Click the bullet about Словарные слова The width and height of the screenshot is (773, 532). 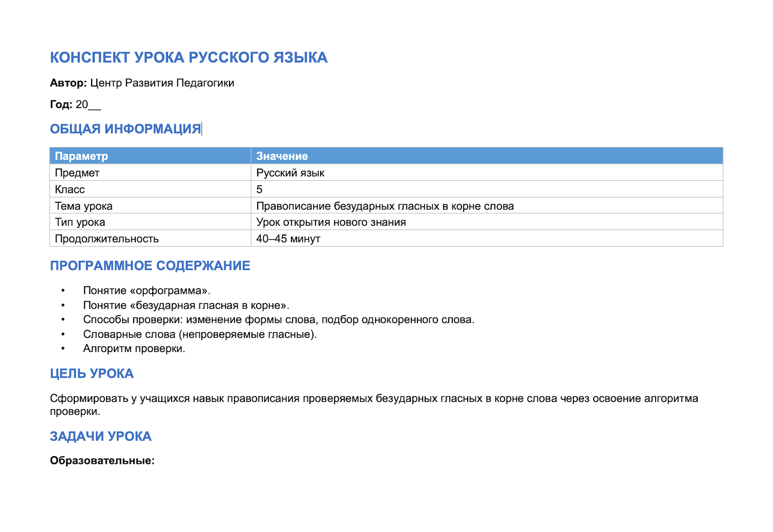200,334
